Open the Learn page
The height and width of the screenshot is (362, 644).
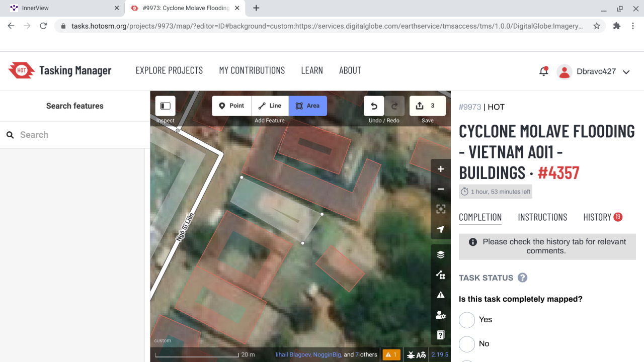(312, 70)
